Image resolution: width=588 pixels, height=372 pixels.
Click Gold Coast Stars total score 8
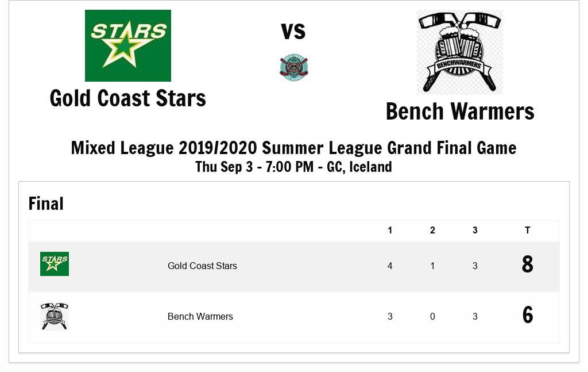pyautogui.click(x=527, y=265)
